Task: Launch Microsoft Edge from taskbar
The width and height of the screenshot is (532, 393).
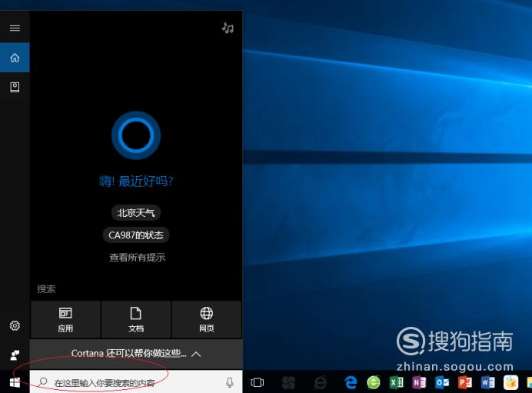Action: pos(351,382)
